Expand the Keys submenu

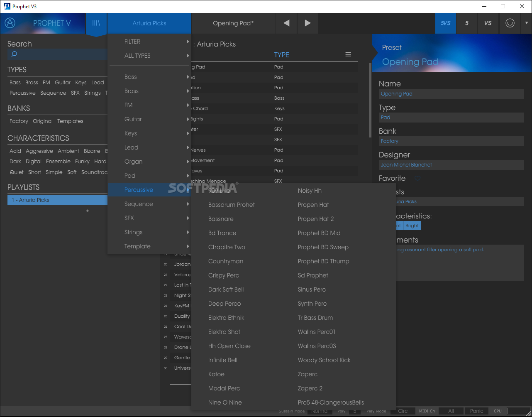tap(149, 133)
